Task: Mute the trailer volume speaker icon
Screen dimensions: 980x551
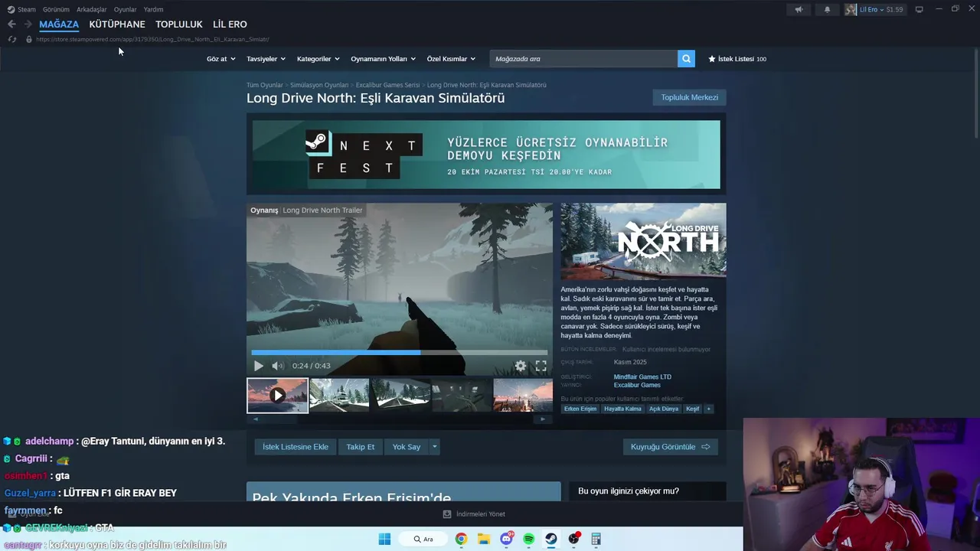Action: tap(278, 366)
